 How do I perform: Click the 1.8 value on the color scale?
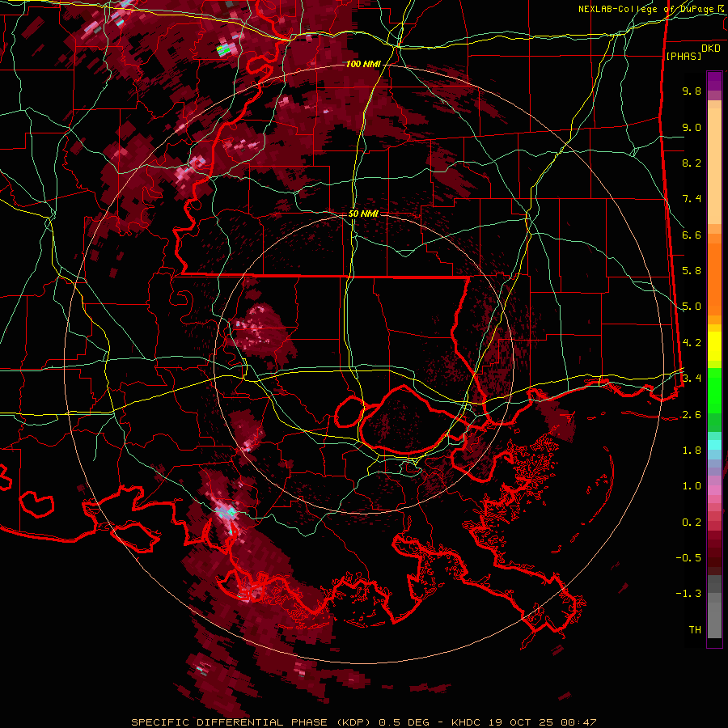692,451
